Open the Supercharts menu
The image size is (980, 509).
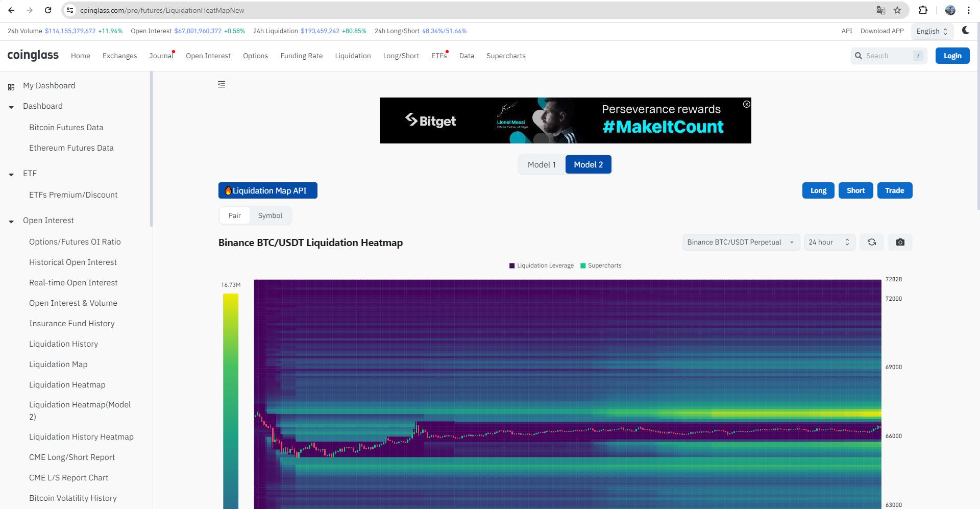click(506, 56)
